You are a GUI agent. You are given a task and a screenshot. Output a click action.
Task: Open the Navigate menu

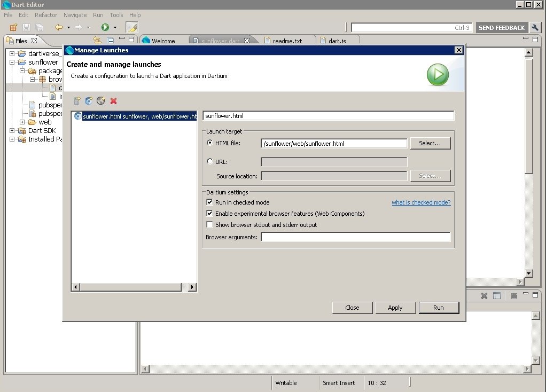point(75,15)
